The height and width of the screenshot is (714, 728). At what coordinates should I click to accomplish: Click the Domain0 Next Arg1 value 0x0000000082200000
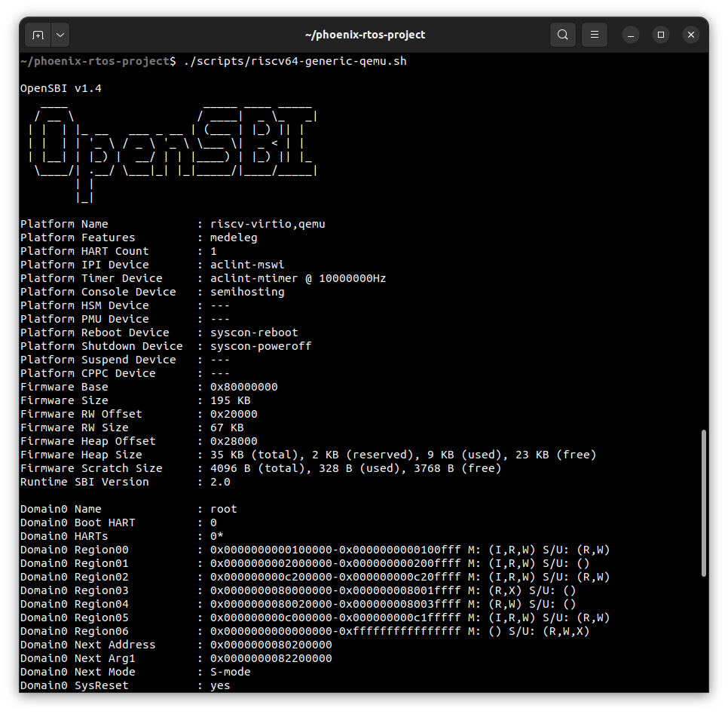(271, 658)
